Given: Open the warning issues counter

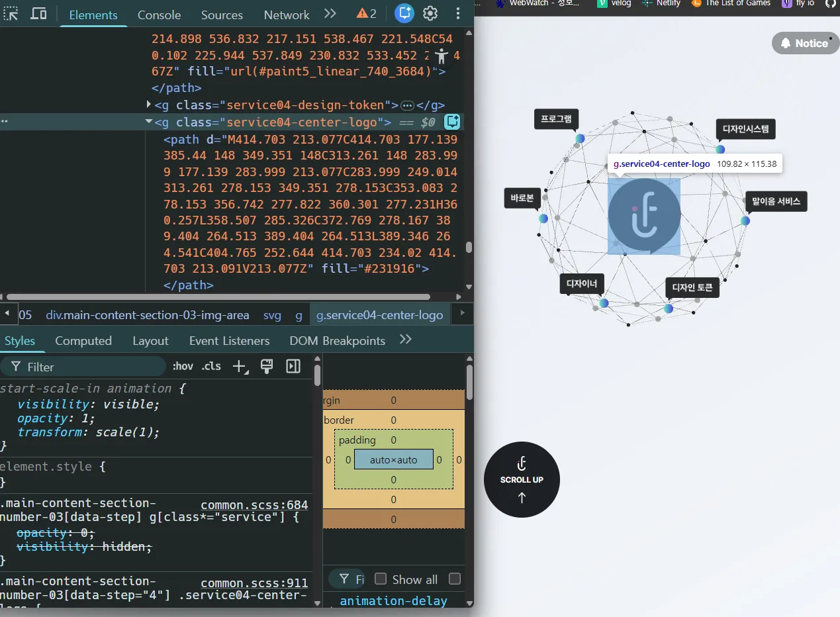Looking at the screenshot, I should [x=367, y=14].
